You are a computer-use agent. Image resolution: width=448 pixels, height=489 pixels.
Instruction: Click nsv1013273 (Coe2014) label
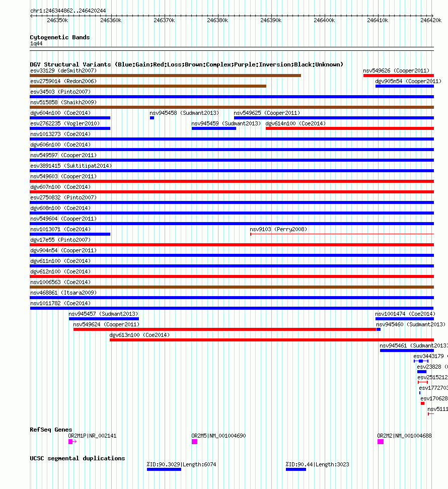tap(60, 134)
